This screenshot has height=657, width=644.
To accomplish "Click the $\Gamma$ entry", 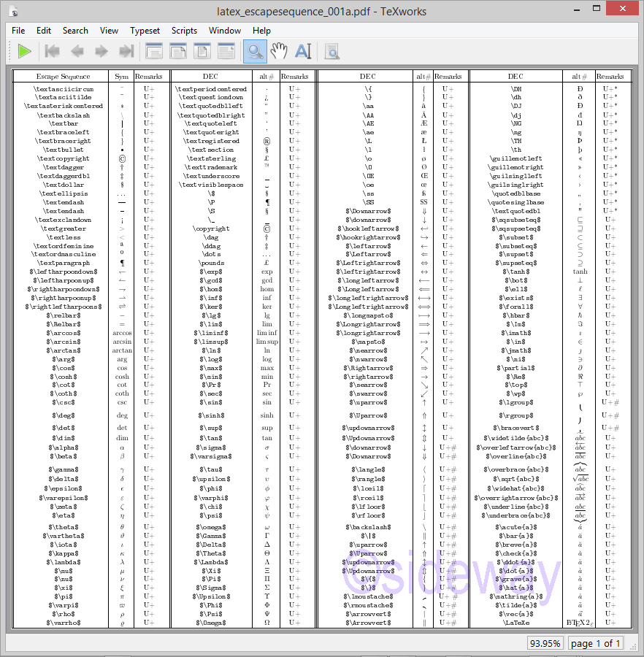I will click(211, 536).
